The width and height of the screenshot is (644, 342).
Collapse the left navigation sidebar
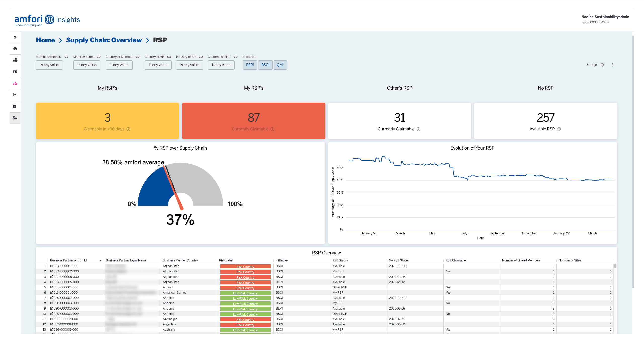[15, 37]
